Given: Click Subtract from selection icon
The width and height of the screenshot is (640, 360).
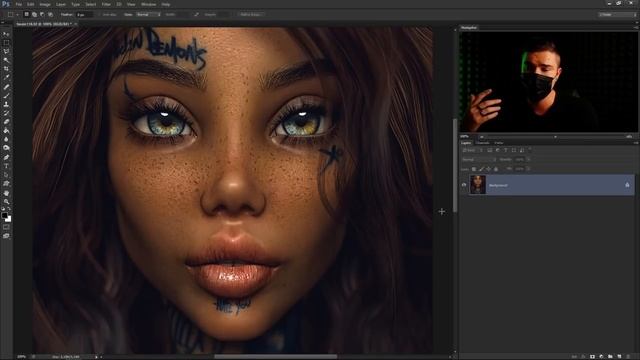Looking at the screenshot, I should click(42, 14).
